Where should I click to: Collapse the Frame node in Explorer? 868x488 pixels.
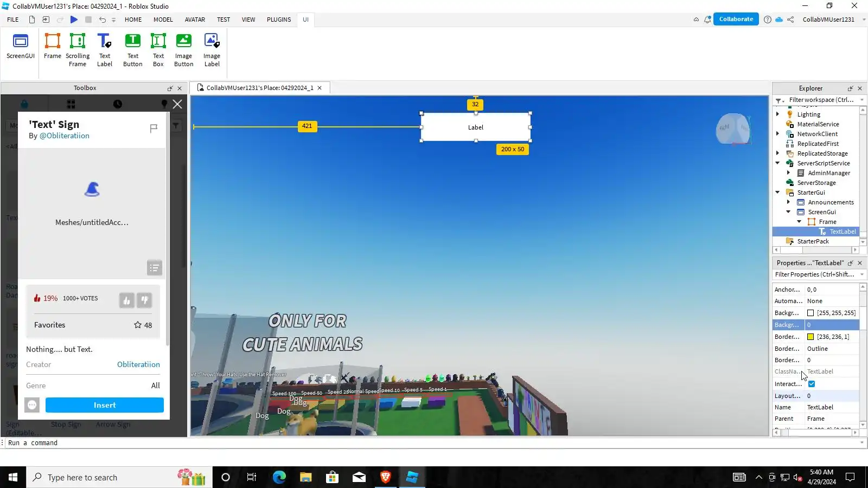tap(800, 222)
